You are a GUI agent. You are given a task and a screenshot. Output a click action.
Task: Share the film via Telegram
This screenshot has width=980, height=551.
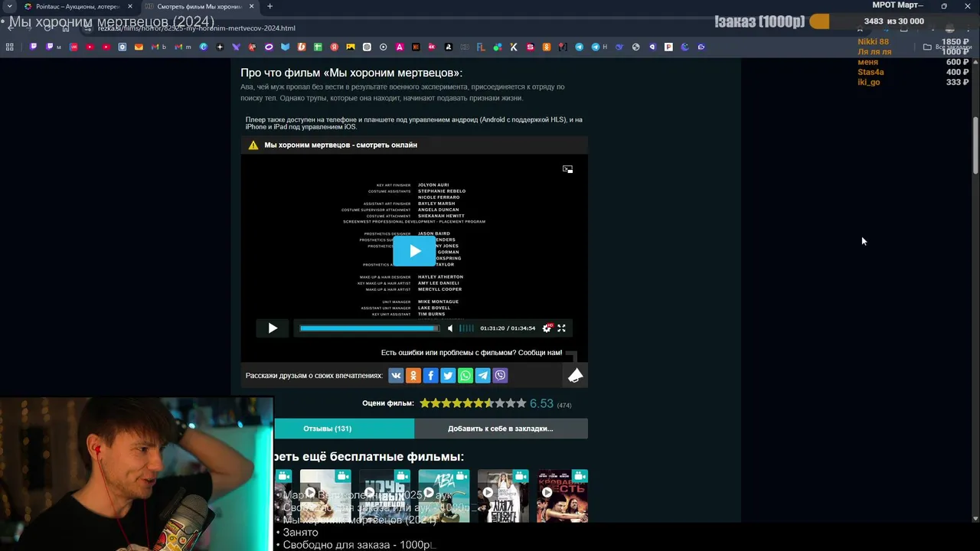coord(483,375)
